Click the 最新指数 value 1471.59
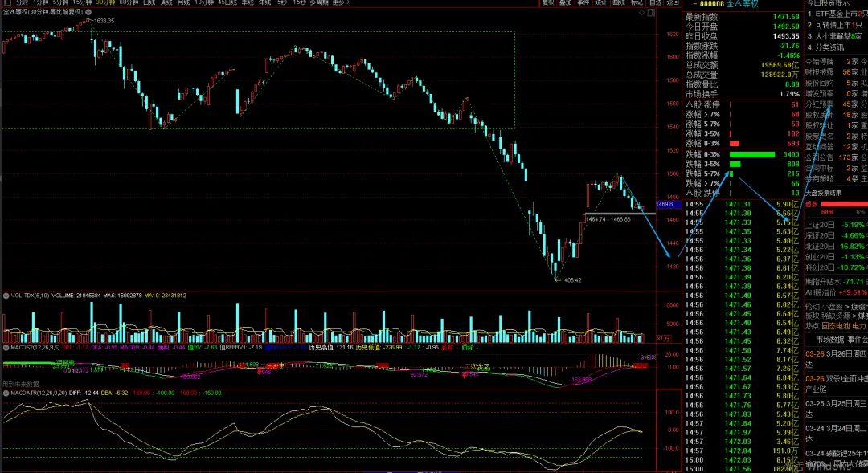Image resolution: width=868 pixels, height=473 pixels. coord(786,17)
